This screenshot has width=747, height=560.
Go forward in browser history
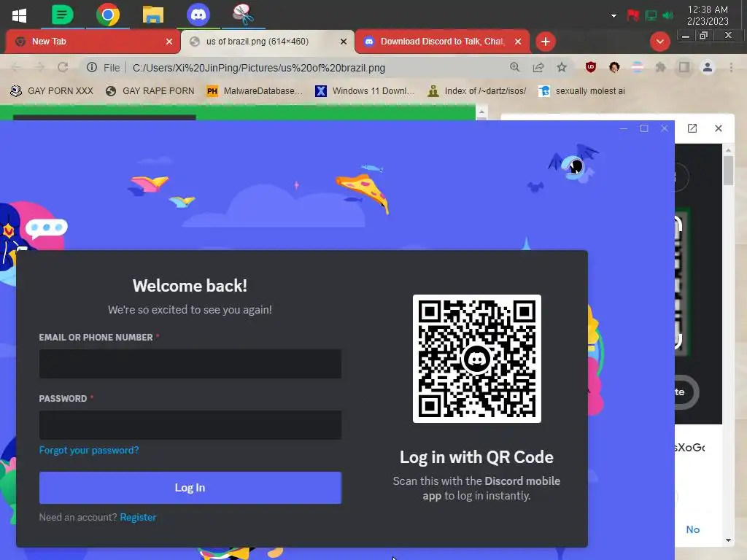39,68
